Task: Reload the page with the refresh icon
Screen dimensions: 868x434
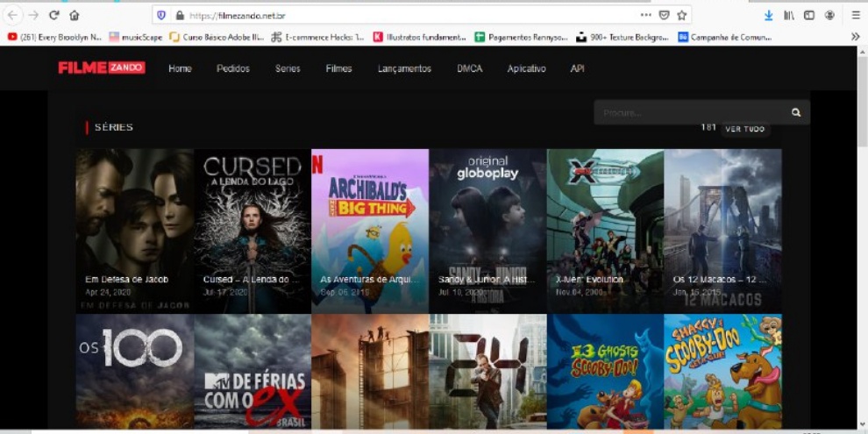Action: pos(54,15)
